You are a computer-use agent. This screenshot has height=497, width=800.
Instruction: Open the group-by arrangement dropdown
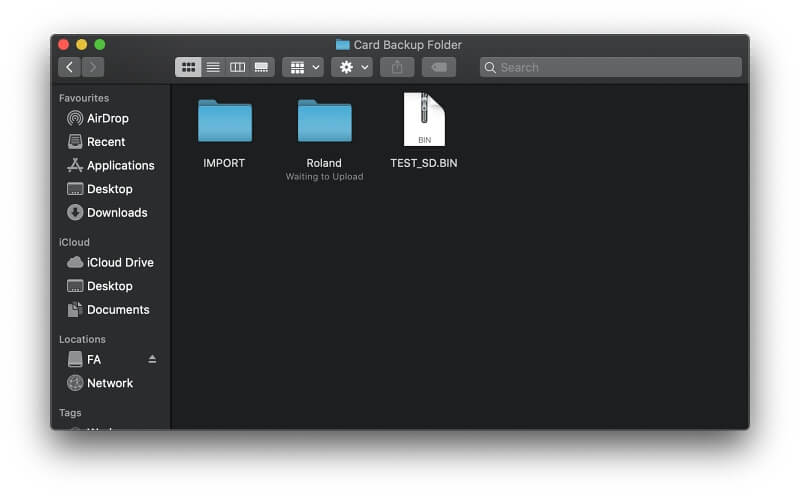pyautogui.click(x=302, y=67)
